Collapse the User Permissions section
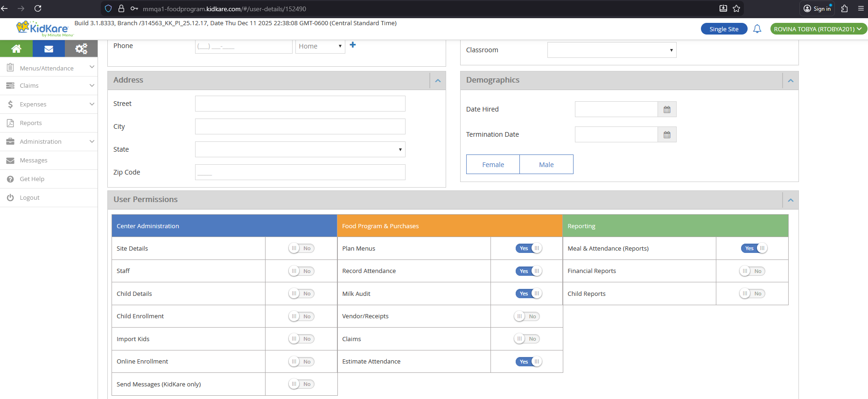Image resolution: width=868 pixels, height=399 pixels. tap(791, 200)
